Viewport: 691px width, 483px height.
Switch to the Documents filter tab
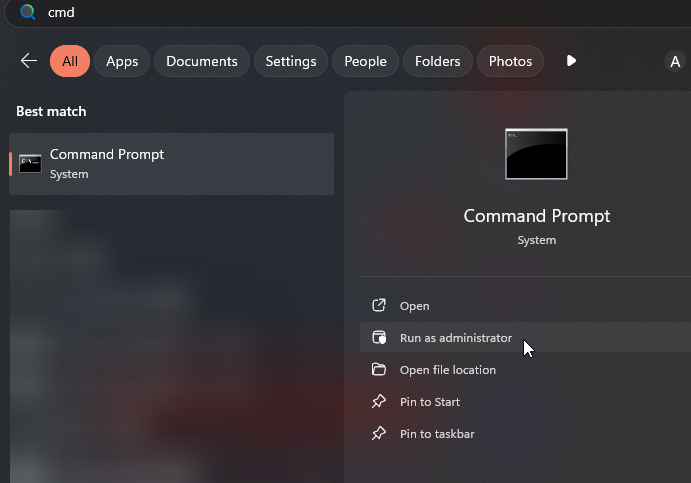pos(203,61)
